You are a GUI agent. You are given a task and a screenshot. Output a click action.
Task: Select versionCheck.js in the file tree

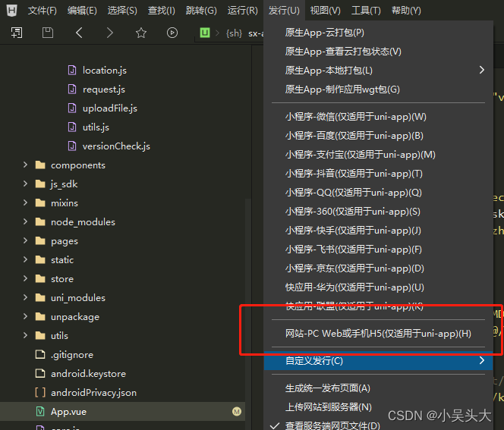click(122, 146)
